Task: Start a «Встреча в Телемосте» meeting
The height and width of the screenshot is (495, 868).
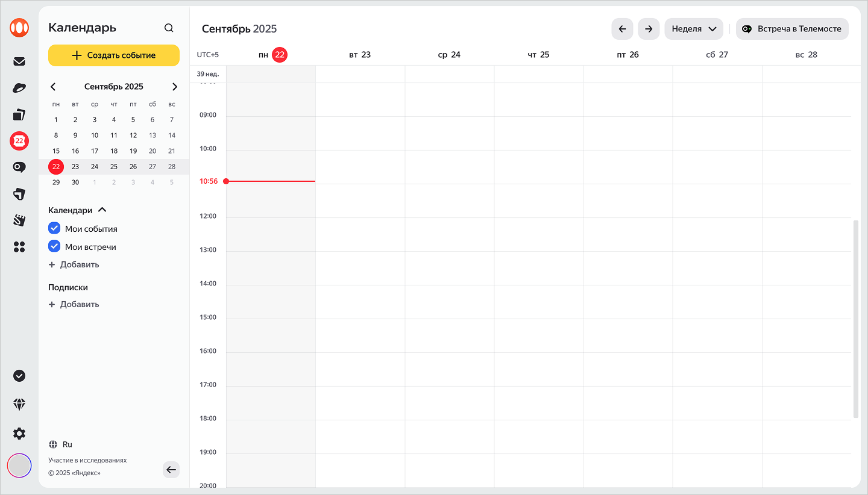Action: point(791,29)
